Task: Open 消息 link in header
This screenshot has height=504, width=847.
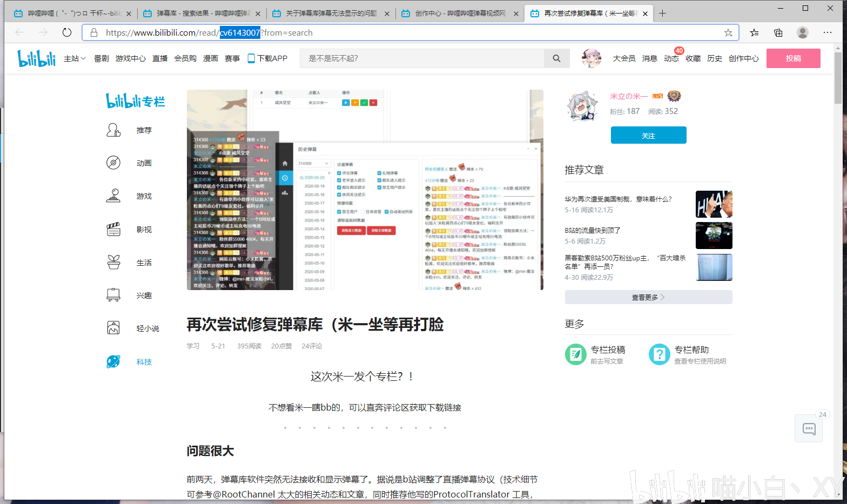Action: pyautogui.click(x=650, y=58)
